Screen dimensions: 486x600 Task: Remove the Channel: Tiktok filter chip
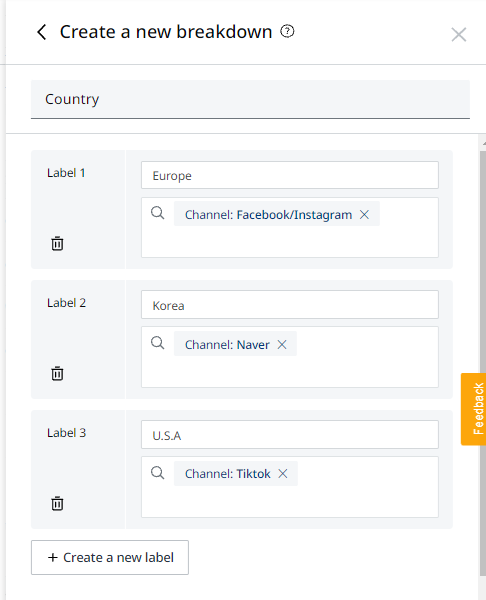click(283, 474)
